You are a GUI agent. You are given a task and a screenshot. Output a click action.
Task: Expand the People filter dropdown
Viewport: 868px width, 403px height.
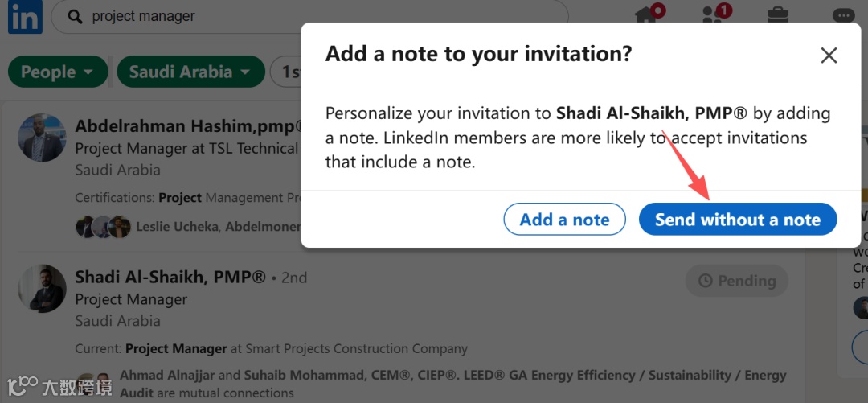click(57, 72)
